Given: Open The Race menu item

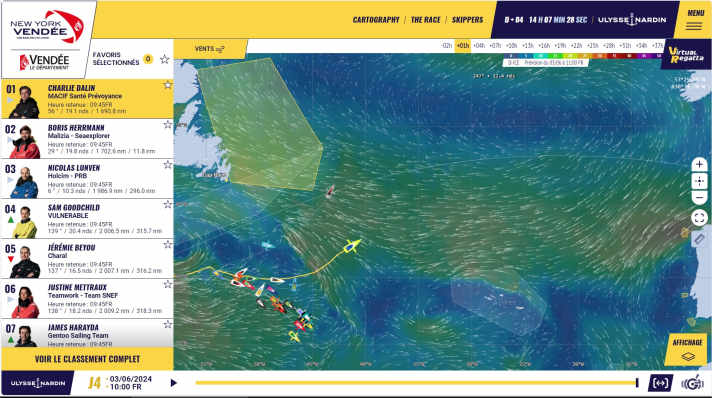Looking at the screenshot, I should click(x=425, y=20).
